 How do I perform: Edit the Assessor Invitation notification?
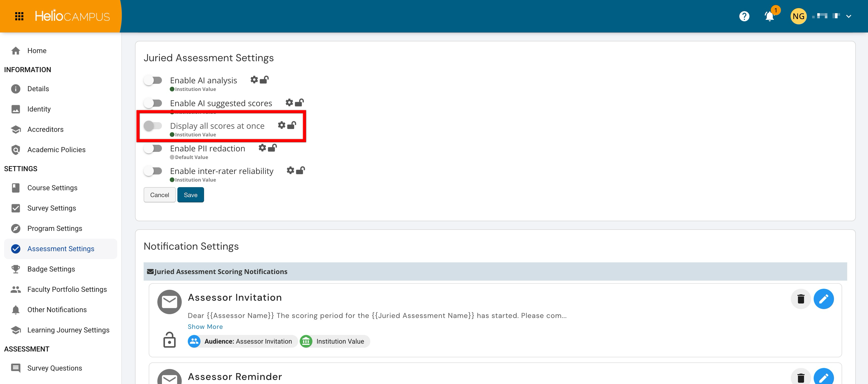point(824,299)
